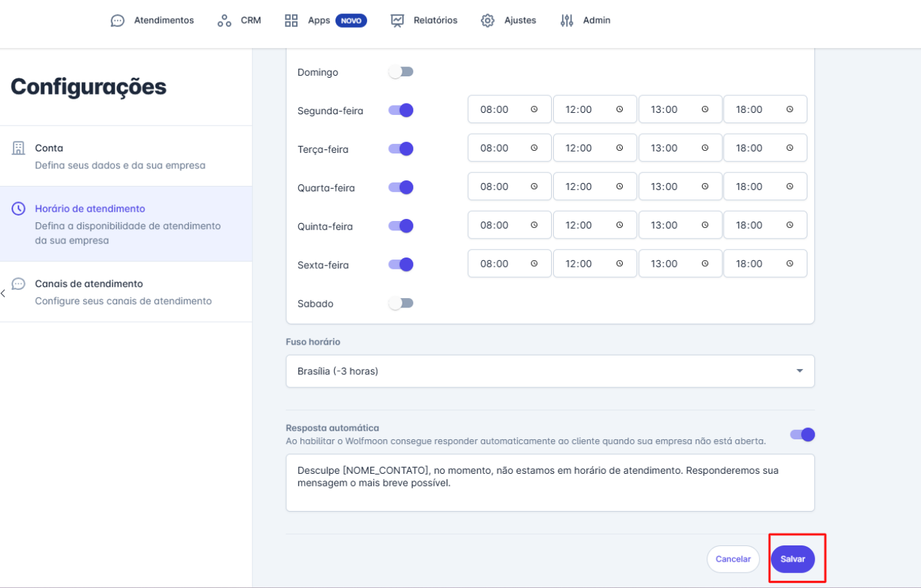The width and height of the screenshot is (921, 588).
Task: Click the Cancelar button
Action: click(733, 559)
